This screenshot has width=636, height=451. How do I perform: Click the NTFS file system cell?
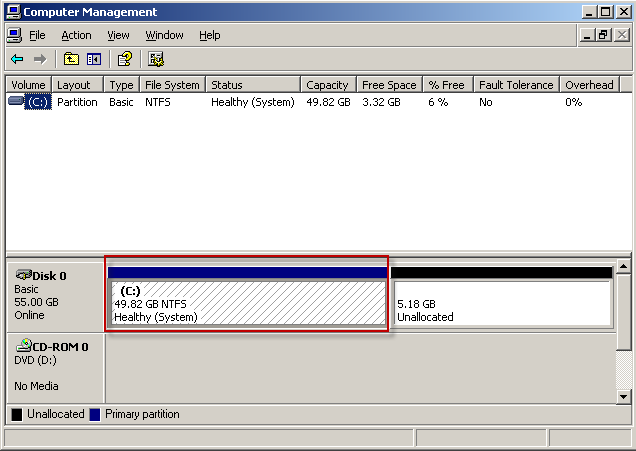(158, 102)
